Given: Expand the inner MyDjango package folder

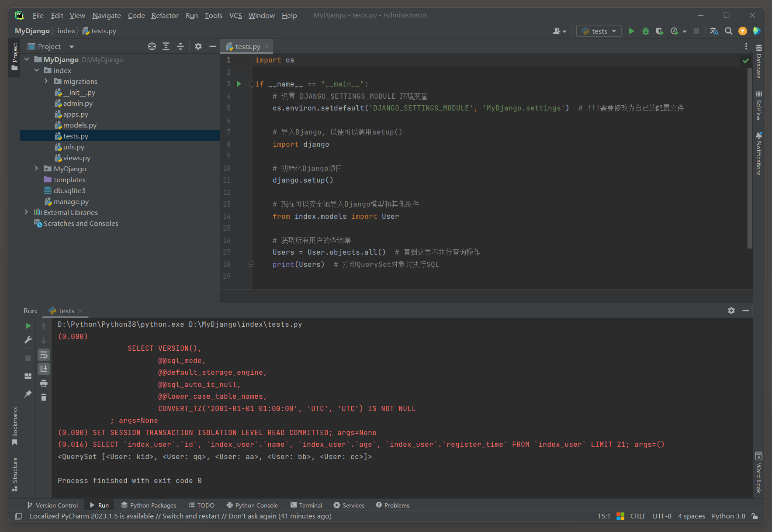Looking at the screenshot, I should (x=37, y=169).
